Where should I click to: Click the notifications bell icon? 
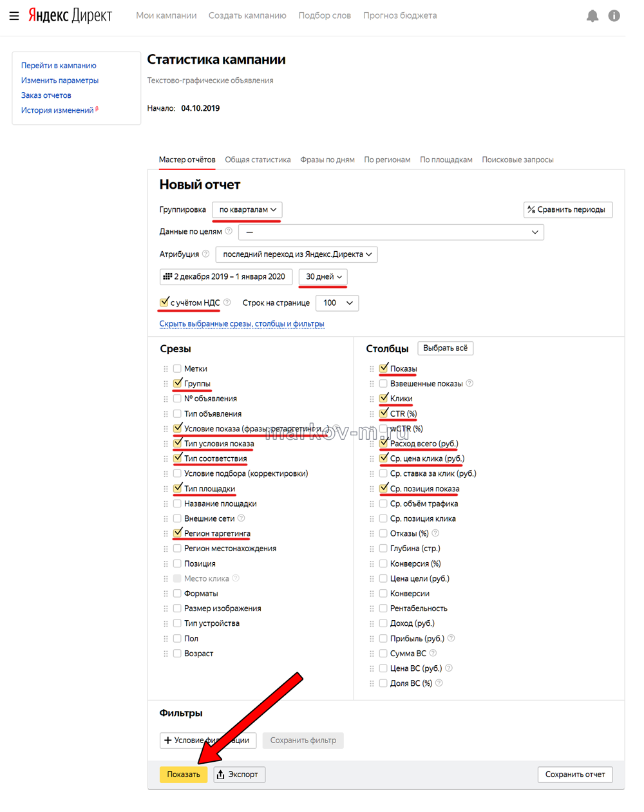[592, 16]
